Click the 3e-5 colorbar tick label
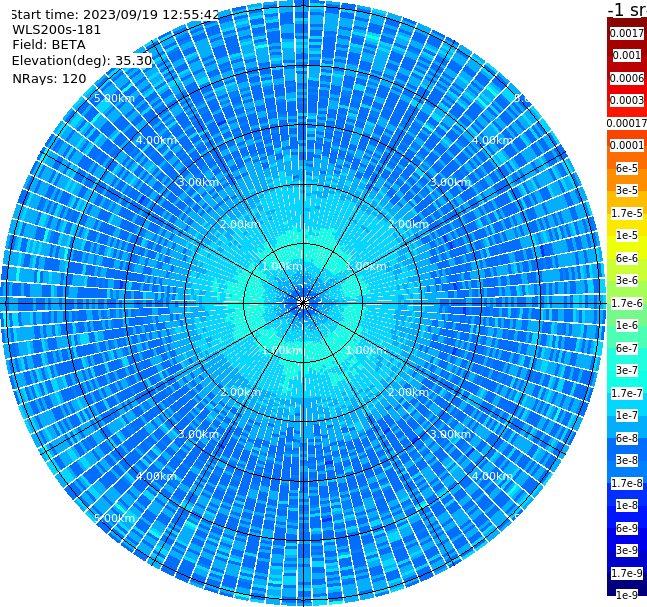 [x=627, y=190]
